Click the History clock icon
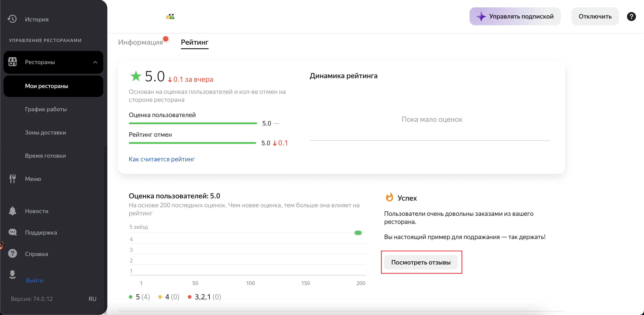 12,19
